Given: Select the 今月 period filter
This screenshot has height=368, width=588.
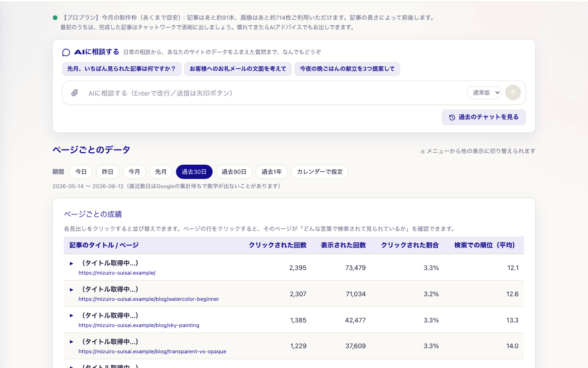Looking at the screenshot, I should point(134,172).
